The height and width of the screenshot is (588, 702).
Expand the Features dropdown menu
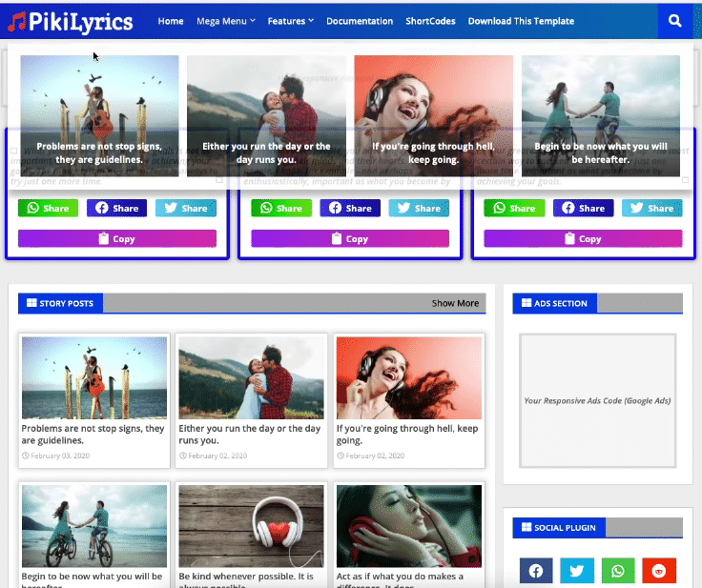(291, 21)
